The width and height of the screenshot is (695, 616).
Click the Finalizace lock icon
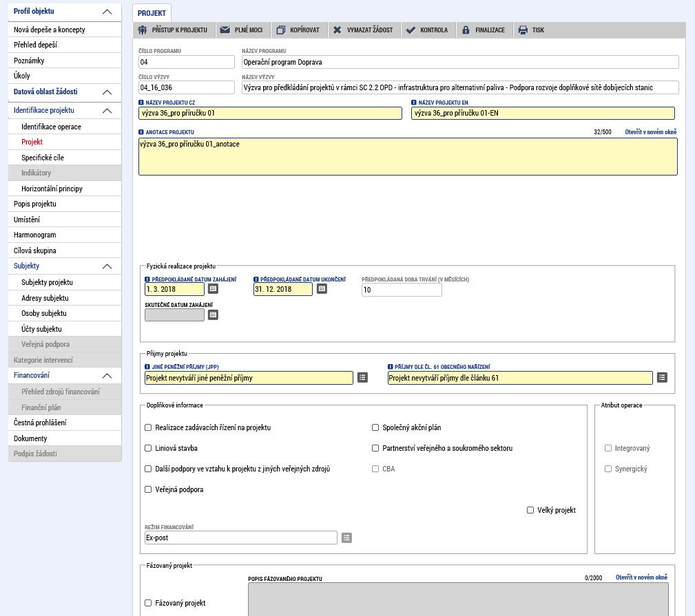click(x=466, y=30)
